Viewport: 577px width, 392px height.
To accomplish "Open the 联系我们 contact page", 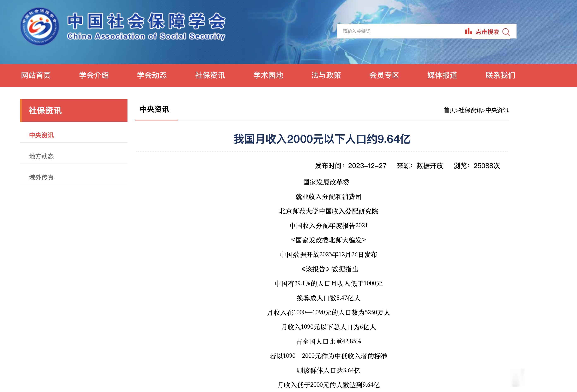I will coord(500,75).
